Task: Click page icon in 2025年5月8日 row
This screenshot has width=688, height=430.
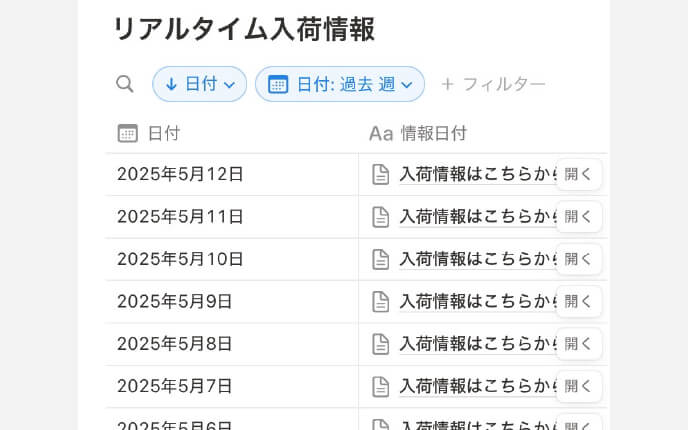Action: [x=380, y=344]
